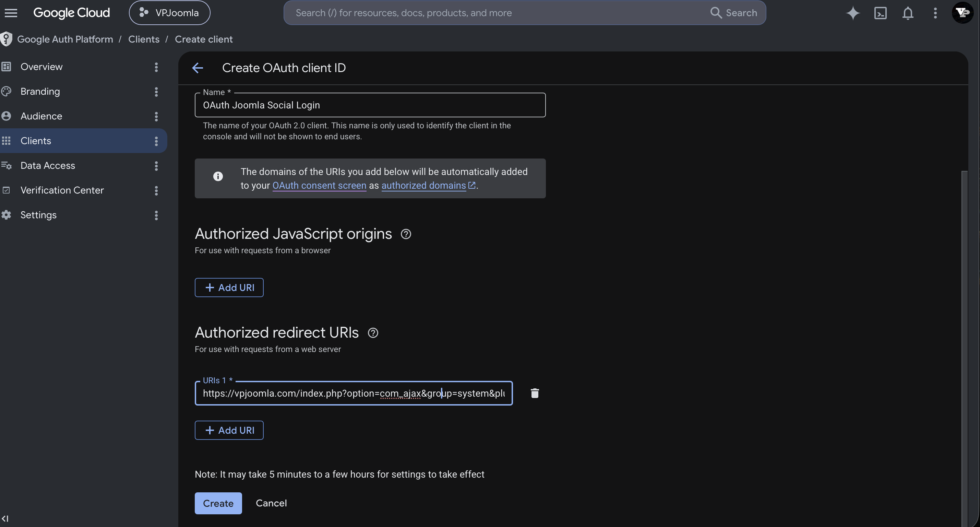Click the Create button
Viewport: 980px width, 527px height.
pos(218,503)
